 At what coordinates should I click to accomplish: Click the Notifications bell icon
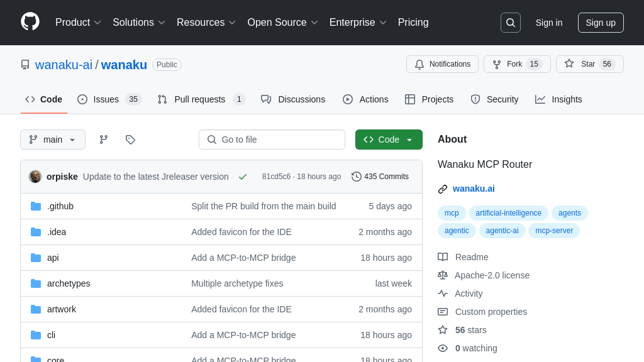419,65
